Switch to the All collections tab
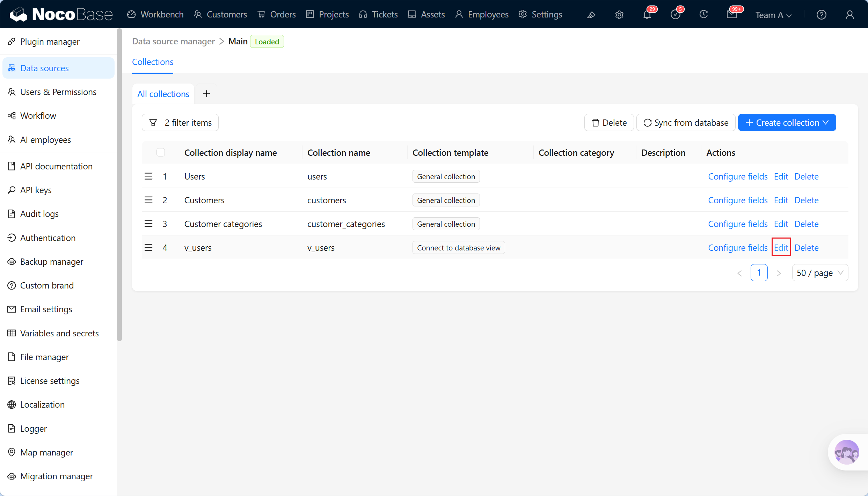 163,94
